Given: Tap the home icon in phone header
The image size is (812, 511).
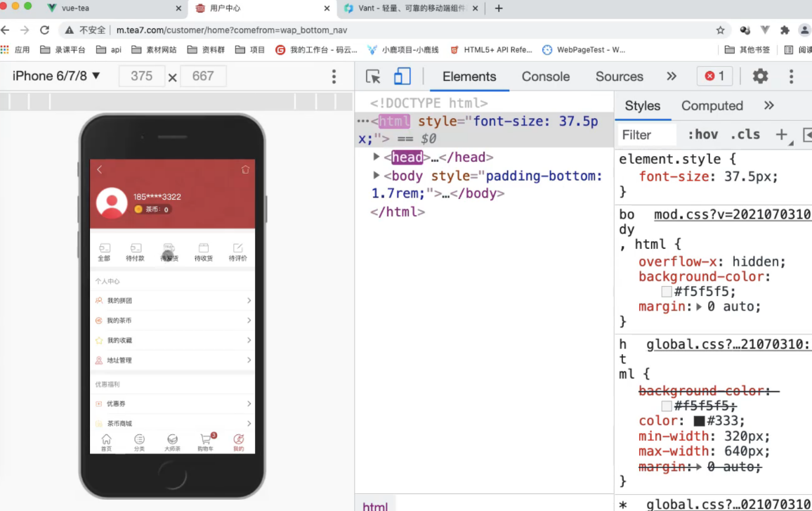Looking at the screenshot, I should (245, 169).
